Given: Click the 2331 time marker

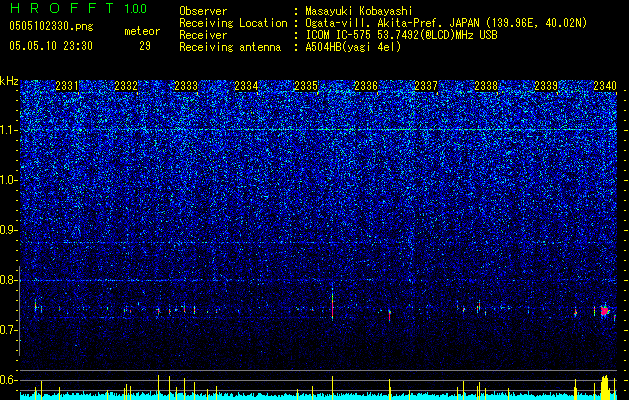Looking at the screenshot, I should [x=67, y=86].
